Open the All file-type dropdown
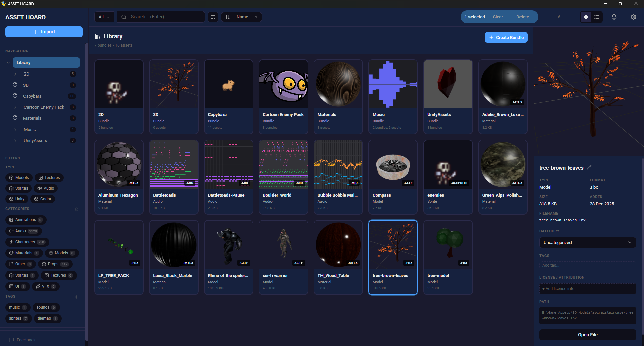Screen dimensions: 644x346 tap(104, 17)
